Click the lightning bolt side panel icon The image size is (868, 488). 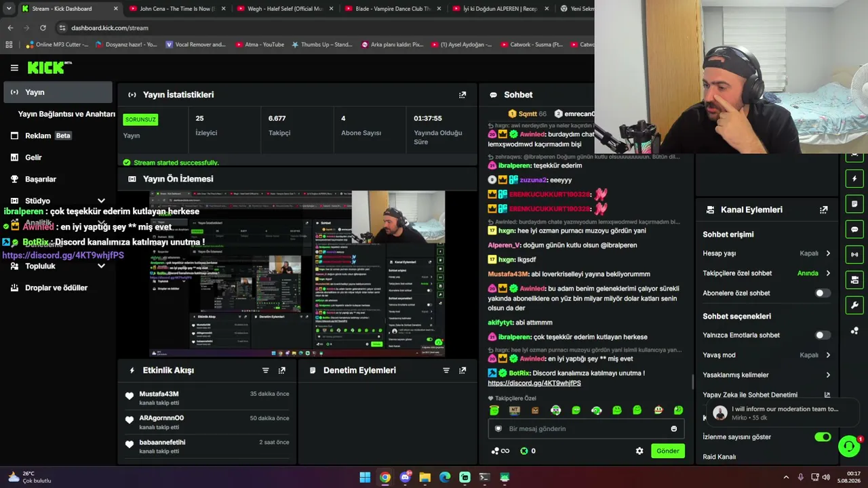click(854, 179)
